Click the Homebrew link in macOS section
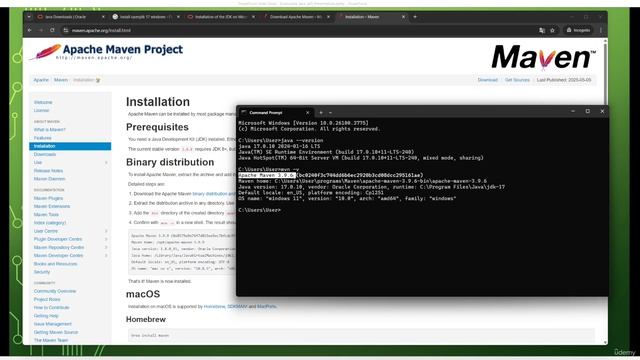 point(214,306)
